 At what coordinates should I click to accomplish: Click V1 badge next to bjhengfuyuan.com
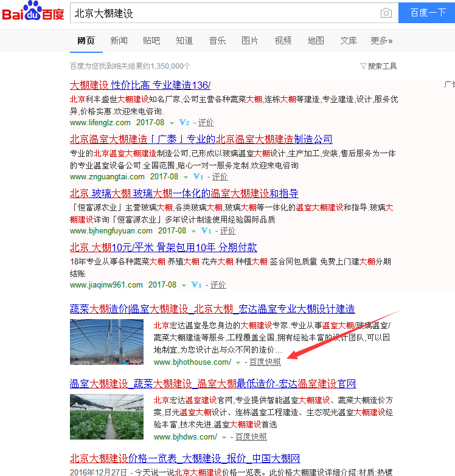tap(206, 231)
